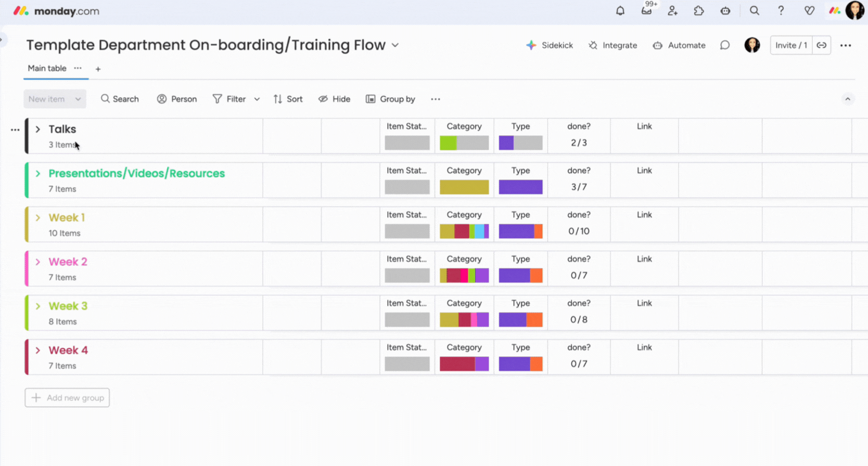This screenshot has width=868, height=466.
Task: Click Add new group button
Action: coord(67,398)
